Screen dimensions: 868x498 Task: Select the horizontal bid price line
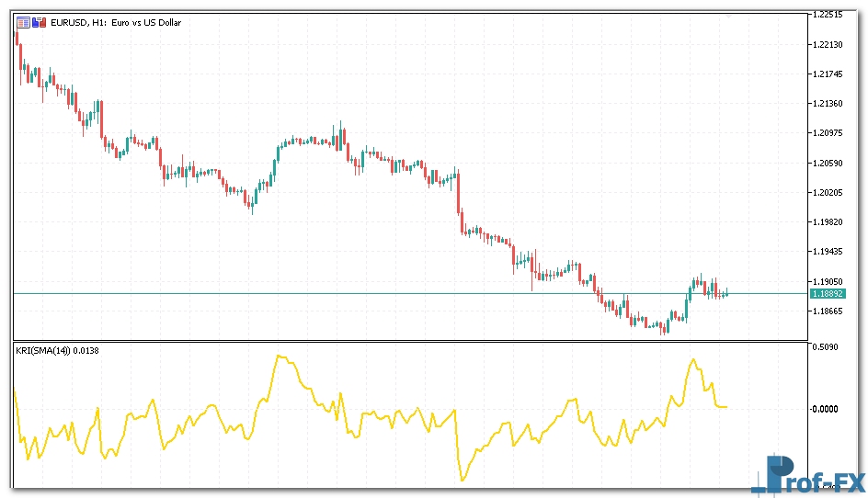click(368, 293)
